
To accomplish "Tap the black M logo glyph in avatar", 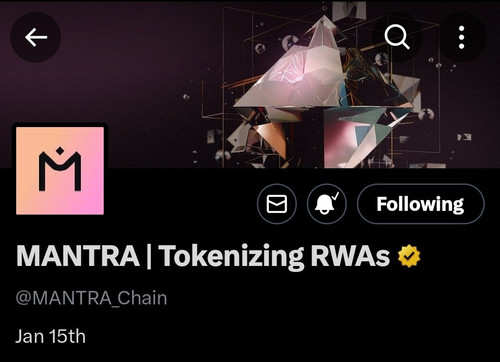I will [x=60, y=169].
